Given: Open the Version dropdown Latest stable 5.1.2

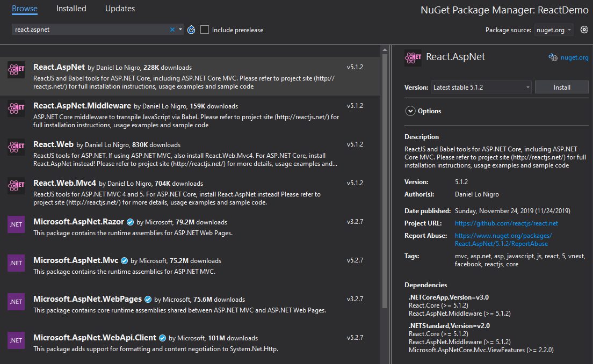Looking at the screenshot, I should point(481,88).
